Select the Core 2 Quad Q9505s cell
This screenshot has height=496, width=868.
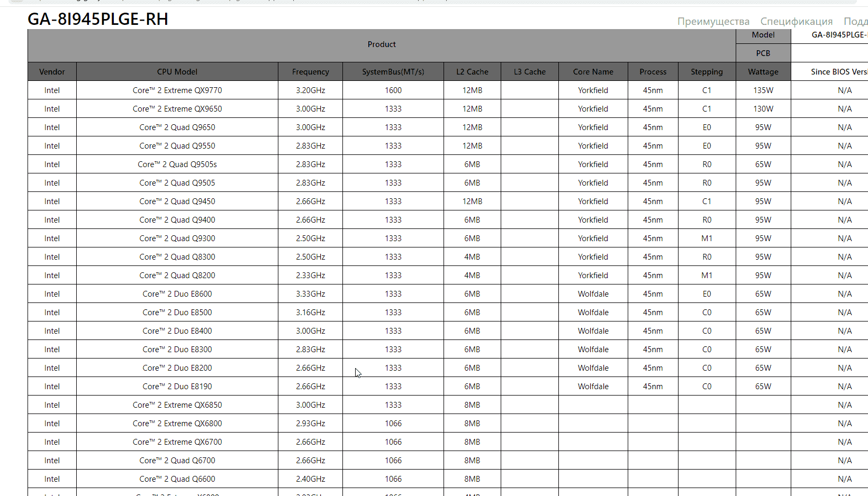pos(177,164)
